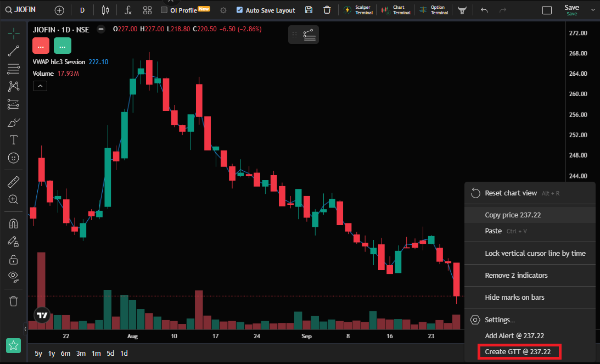This screenshot has height=364, width=600.
Task: Change chart type via candlestick icon
Action: tap(105, 10)
